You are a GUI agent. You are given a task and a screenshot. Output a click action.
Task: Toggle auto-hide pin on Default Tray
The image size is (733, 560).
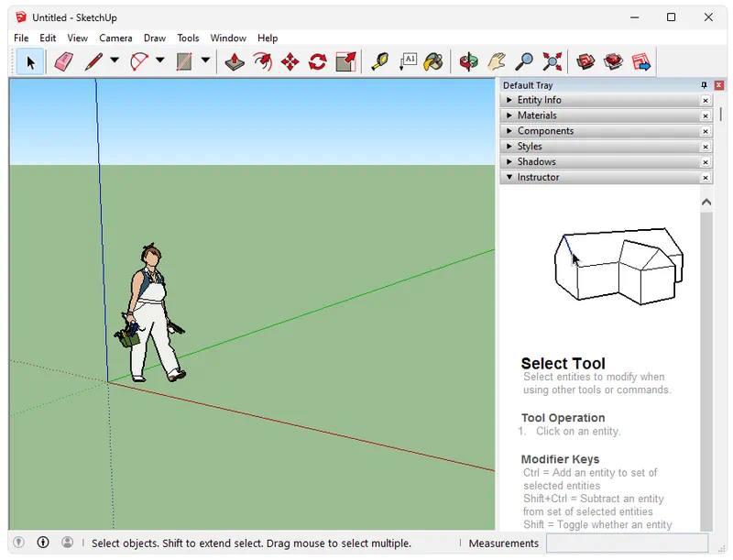pyautogui.click(x=704, y=85)
